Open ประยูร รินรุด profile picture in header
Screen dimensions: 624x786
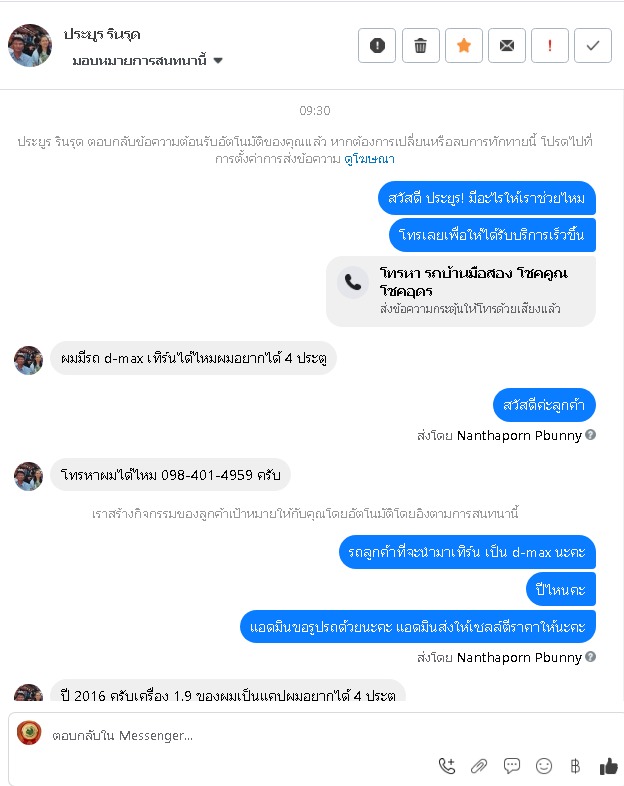(30, 45)
